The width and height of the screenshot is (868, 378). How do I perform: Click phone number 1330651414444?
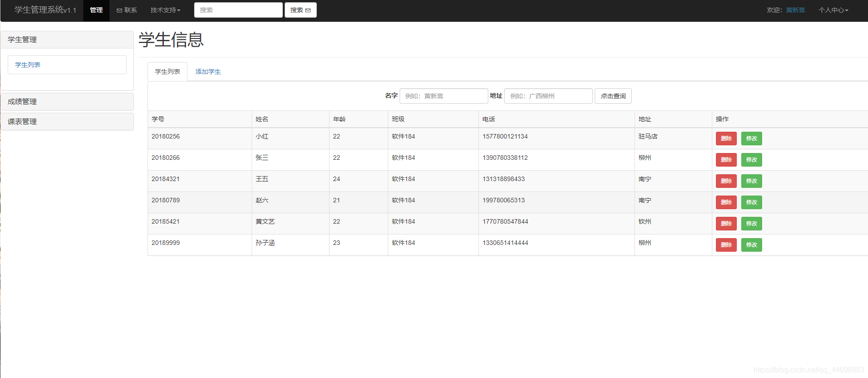pos(506,243)
